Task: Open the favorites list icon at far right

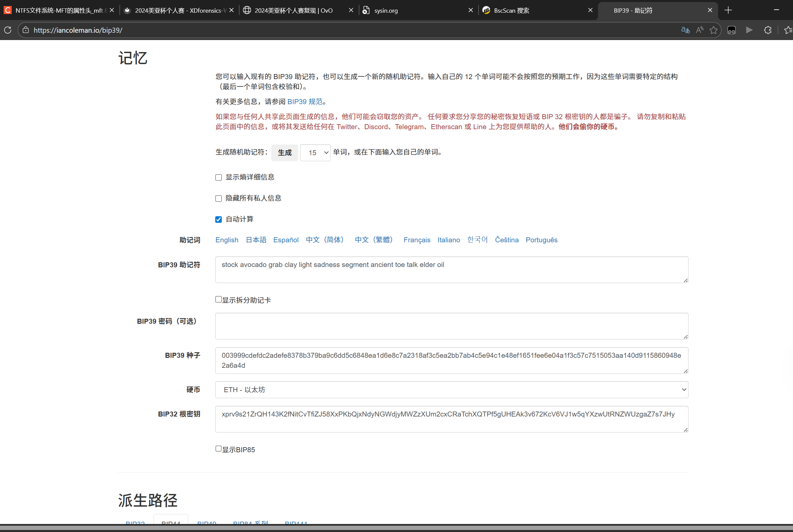Action: click(x=788, y=30)
